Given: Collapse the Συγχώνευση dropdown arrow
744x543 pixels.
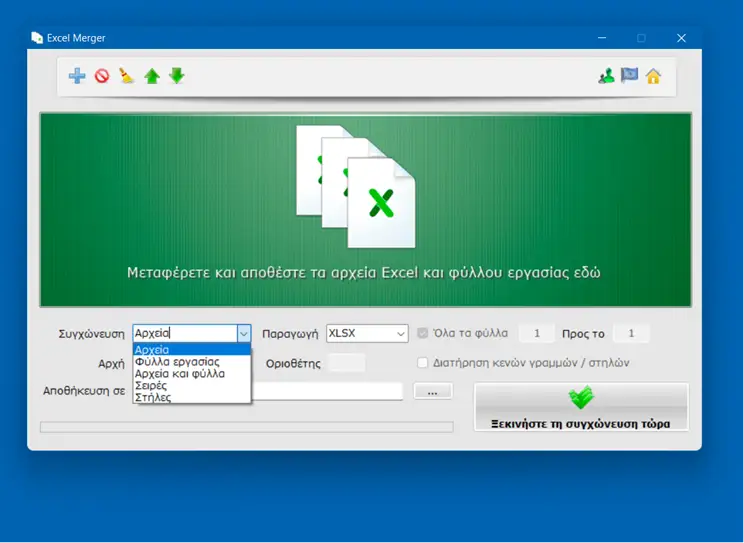Looking at the screenshot, I should 244,334.
